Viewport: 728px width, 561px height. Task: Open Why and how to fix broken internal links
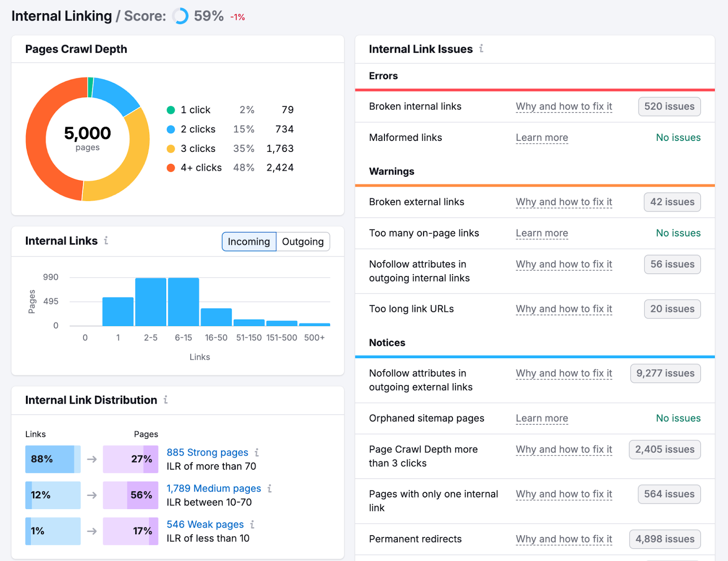564,106
